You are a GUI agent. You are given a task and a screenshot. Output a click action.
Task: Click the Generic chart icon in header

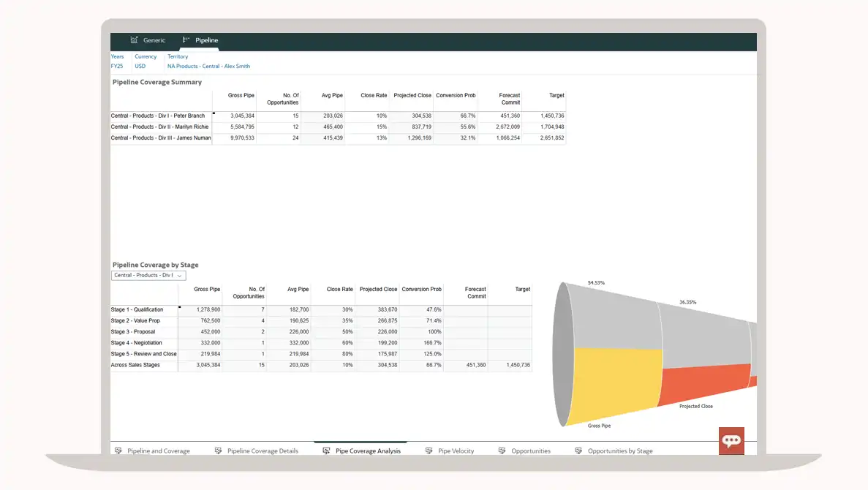pos(135,40)
